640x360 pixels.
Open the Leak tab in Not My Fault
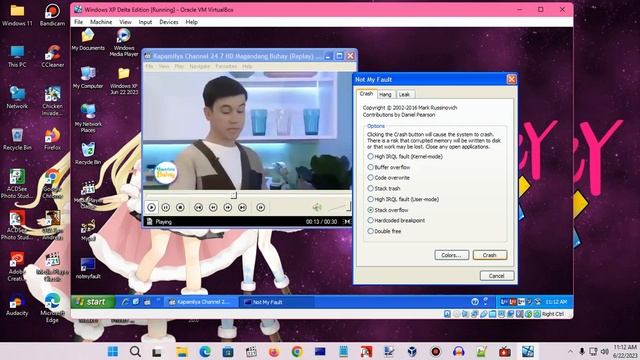pyautogui.click(x=404, y=94)
